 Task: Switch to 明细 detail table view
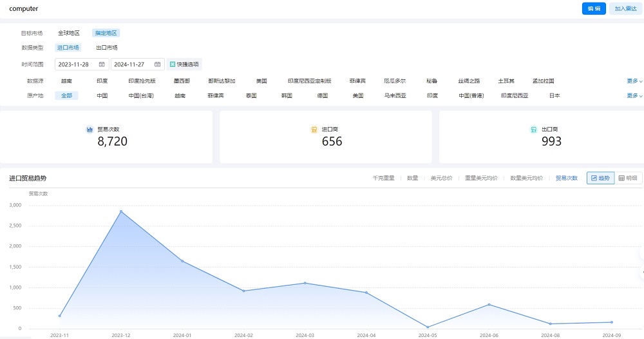628,178
